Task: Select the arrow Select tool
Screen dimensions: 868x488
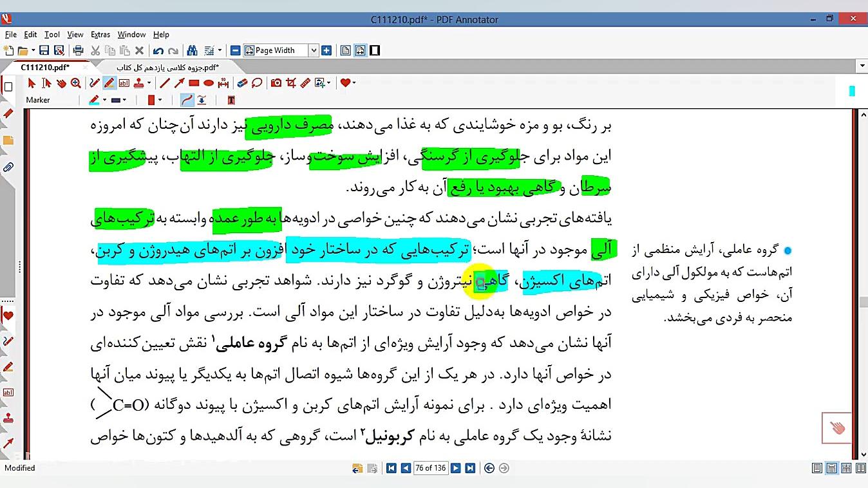Action: 32,83
